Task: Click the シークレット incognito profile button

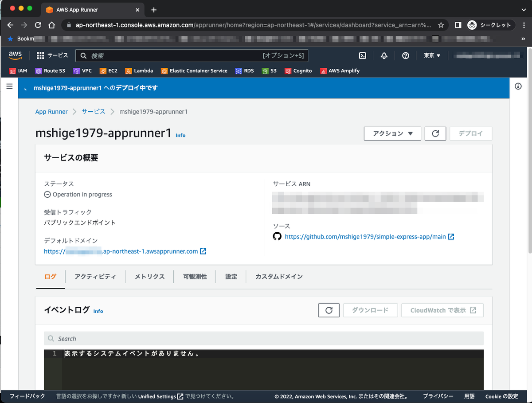Action: click(491, 25)
